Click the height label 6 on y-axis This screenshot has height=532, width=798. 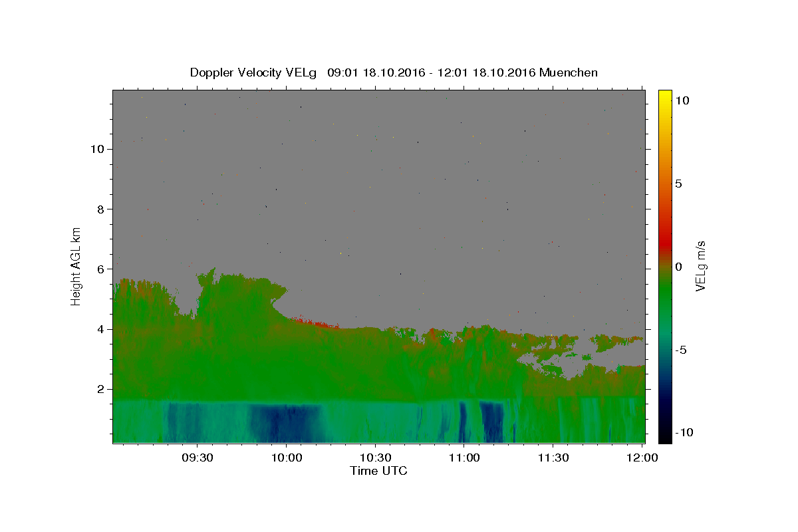101,269
